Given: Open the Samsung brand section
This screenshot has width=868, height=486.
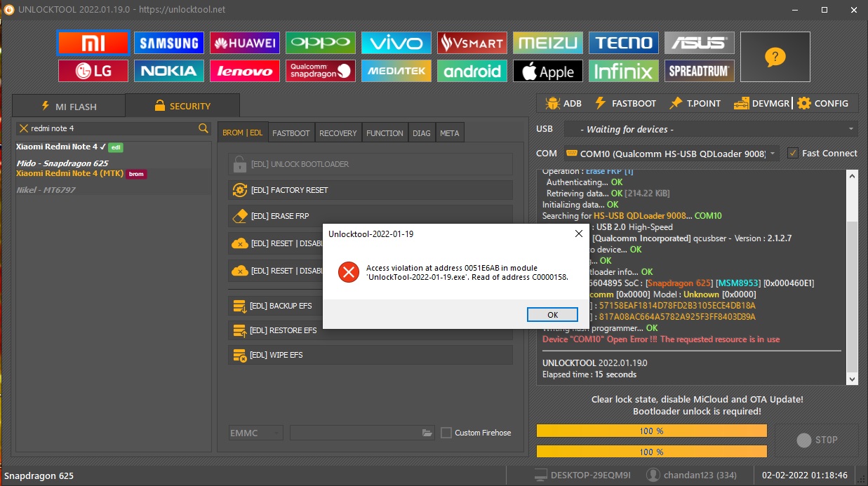Looking at the screenshot, I should (168, 42).
